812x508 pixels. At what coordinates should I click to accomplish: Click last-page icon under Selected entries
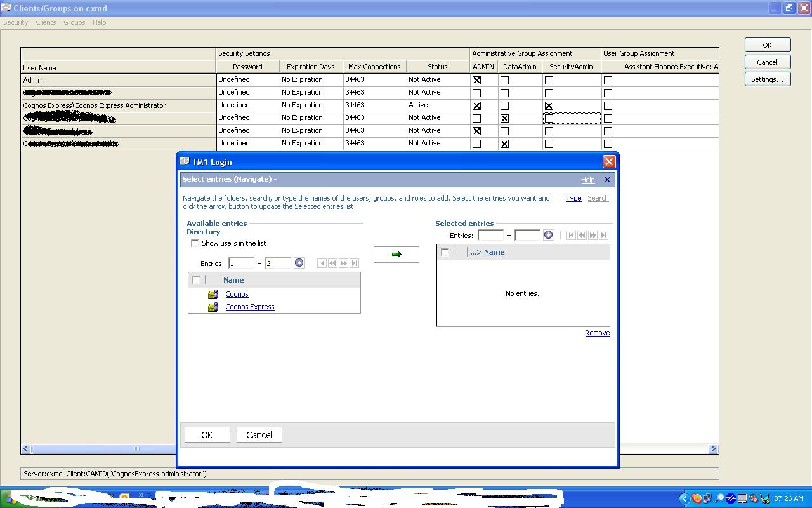603,235
